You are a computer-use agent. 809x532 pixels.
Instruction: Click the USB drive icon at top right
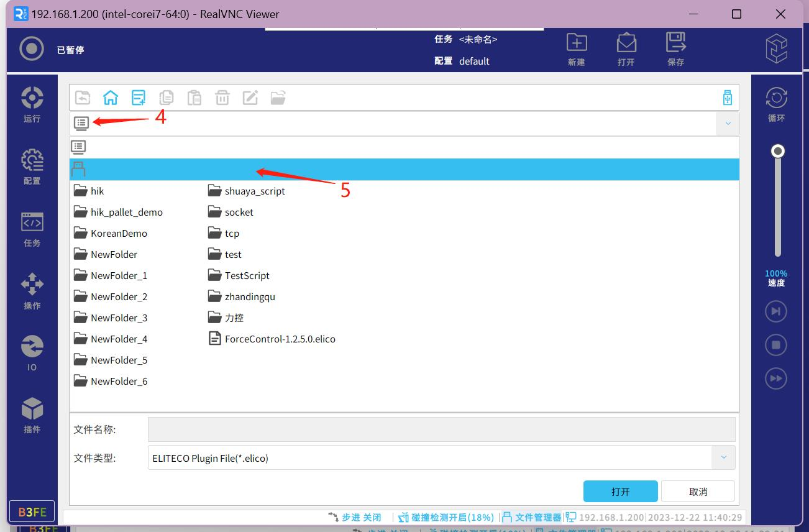pyautogui.click(x=727, y=98)
